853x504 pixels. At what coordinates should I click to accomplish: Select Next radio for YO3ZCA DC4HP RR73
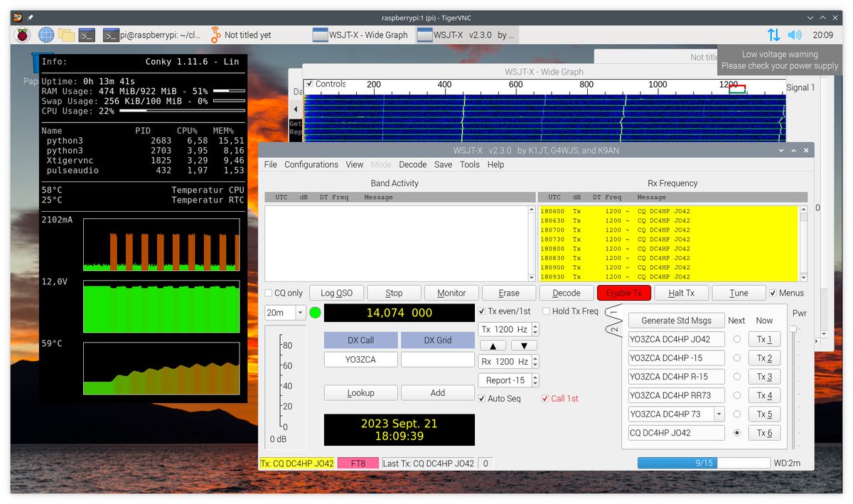click(x=738, y=395)
